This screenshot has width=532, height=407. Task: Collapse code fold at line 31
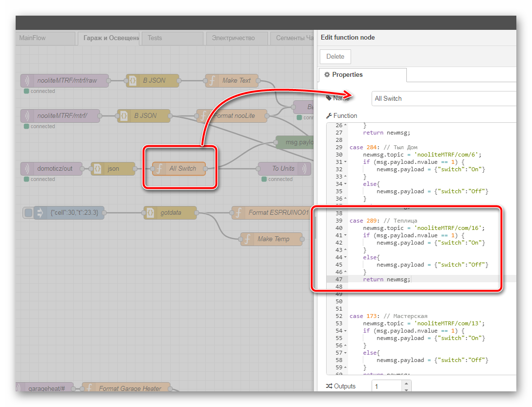pyautogui.click(x=346, y=162)
